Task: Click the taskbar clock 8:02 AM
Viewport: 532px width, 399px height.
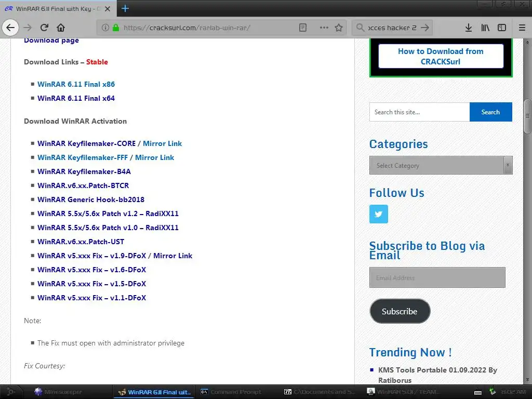Action: [513, 392]
